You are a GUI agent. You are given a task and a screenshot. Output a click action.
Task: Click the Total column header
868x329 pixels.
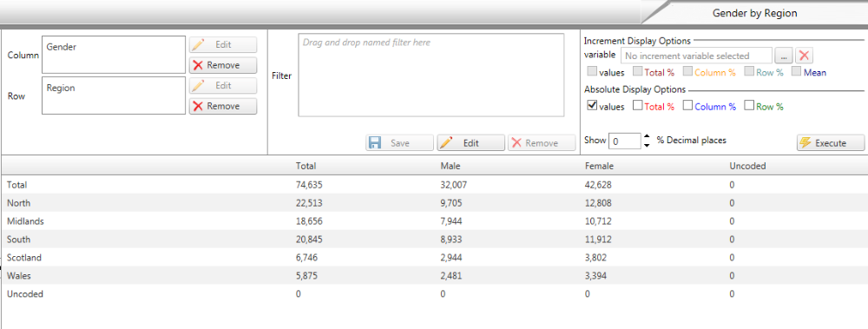pyautogui.click(x=306, y=166)
